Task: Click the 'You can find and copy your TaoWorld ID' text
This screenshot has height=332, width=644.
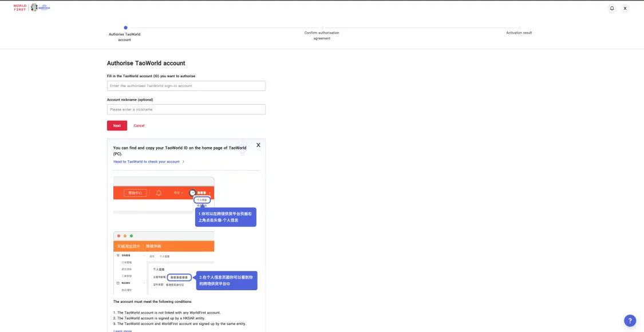Action: pyautogui.click(x=180, y=151)
